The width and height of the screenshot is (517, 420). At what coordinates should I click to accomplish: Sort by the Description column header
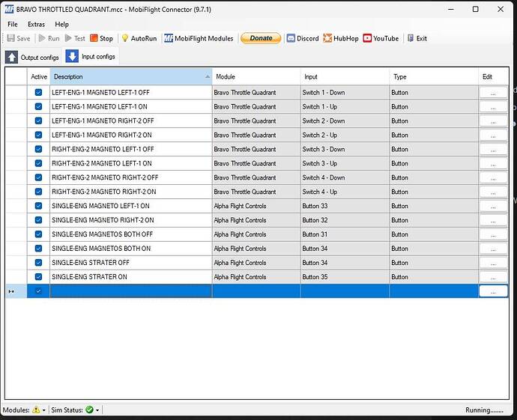tap(130, 76)
